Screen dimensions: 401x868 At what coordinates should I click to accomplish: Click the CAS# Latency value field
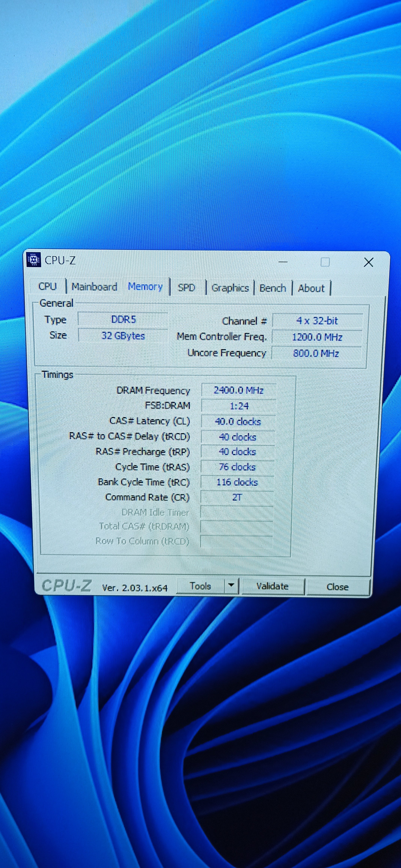coord(238,422)
